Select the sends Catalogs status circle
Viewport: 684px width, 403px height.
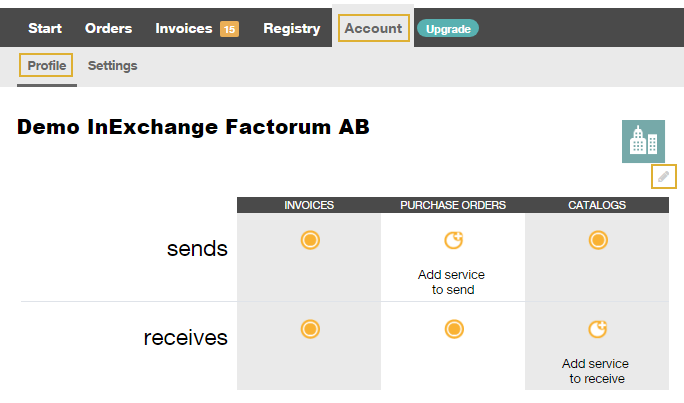(x=598, y=240)
